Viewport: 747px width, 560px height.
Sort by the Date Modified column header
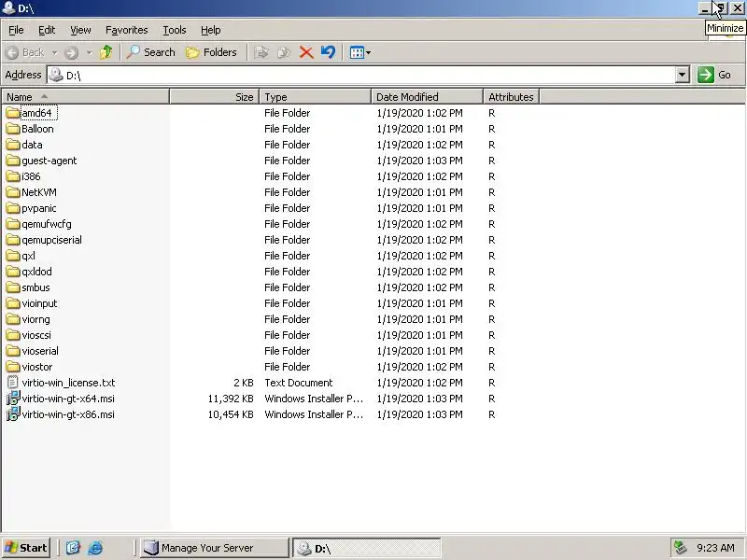point(427,97)
